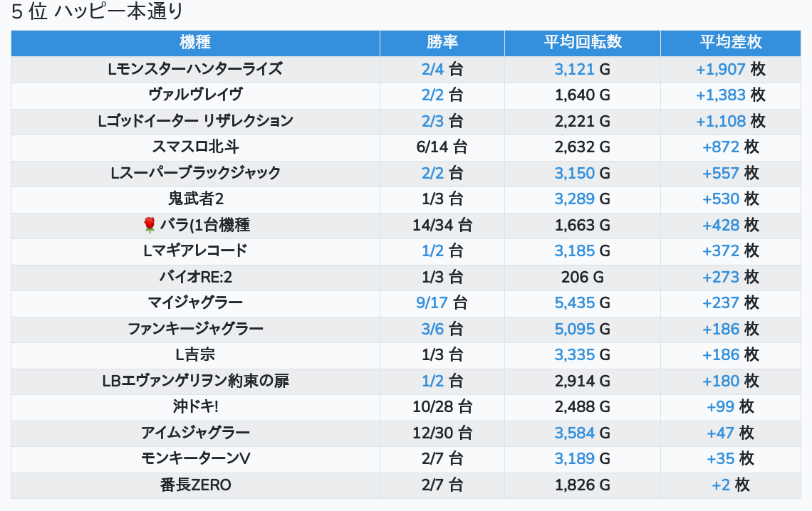Viewport: 812px width, 511px height.
Task: Click the Lマギアレコード entry
Action: pyautogui.click(x=195, y=251)
